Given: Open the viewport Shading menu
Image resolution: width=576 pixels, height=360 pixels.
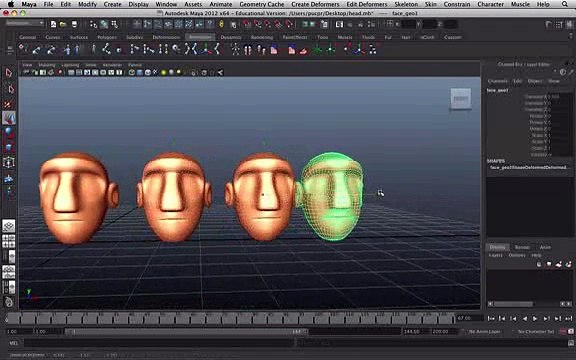Looking at the screenshot, I should (x=47, y=65).
